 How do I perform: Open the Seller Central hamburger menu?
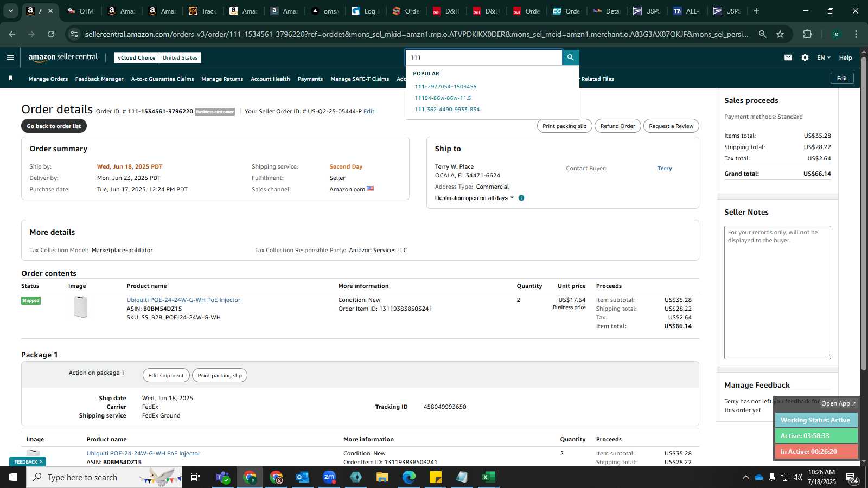pos(10,57)
